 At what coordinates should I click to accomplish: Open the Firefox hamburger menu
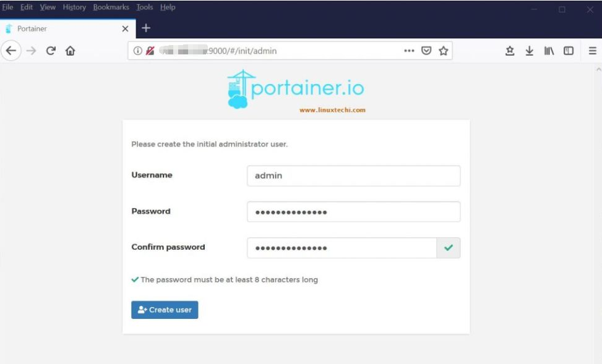[x=592, y=51]
